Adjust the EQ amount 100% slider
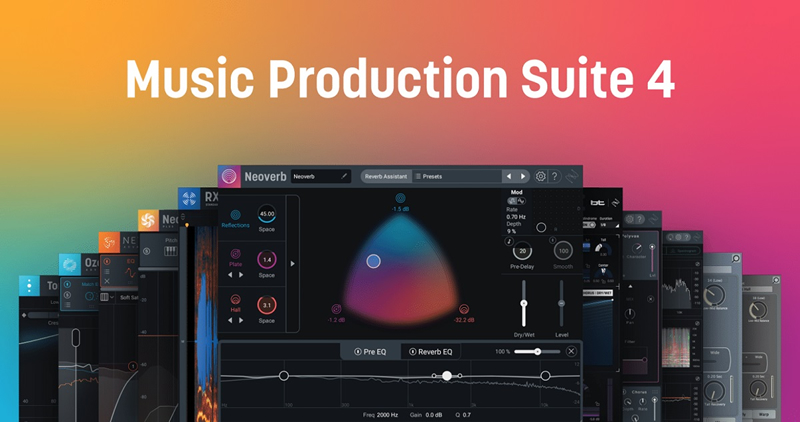This screenshot has width=800, height=422. (x=537, y=352)
